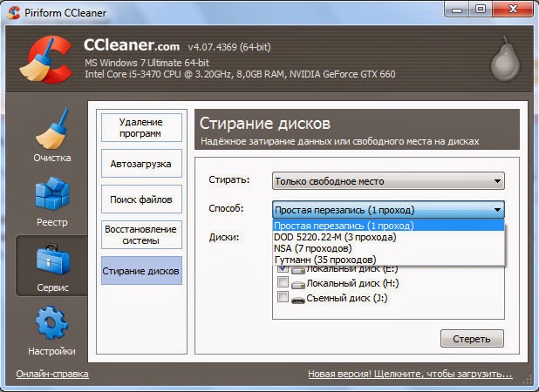Open the Реестр registry section
539x392 pixels.
(x=52, y=201)
